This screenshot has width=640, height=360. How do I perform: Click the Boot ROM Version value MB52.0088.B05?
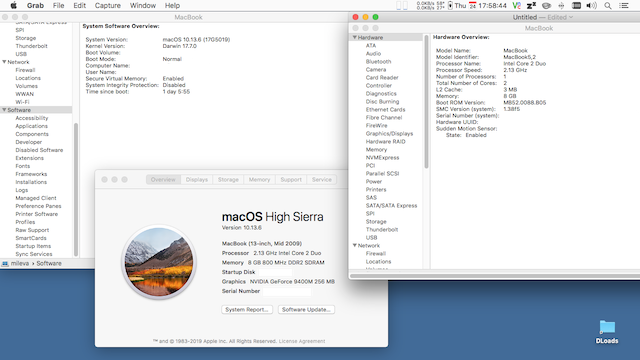coord(524,103)
